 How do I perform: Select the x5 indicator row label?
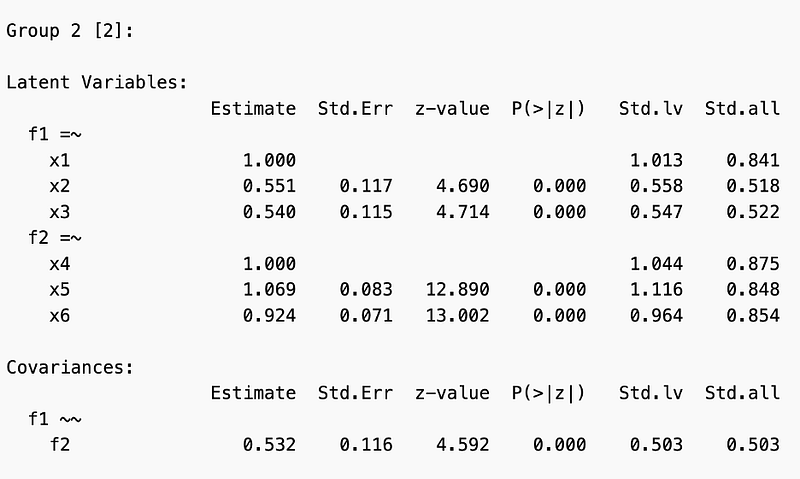click(x=61, y=290)
